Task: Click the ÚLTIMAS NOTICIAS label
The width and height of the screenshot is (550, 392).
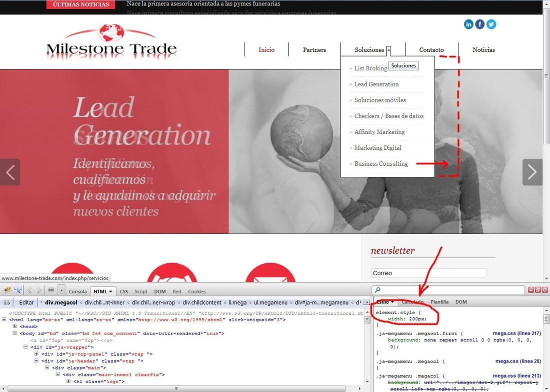Action: (x=80, y=4)
